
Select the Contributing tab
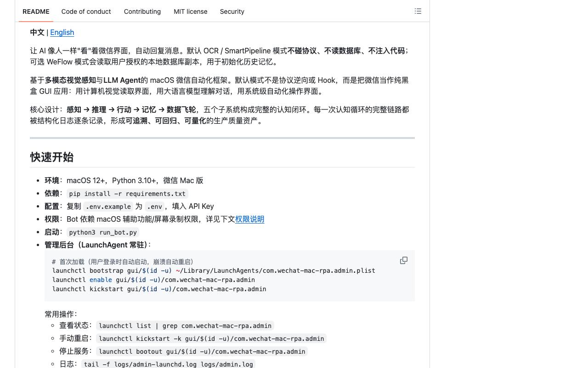coord(142,11)
